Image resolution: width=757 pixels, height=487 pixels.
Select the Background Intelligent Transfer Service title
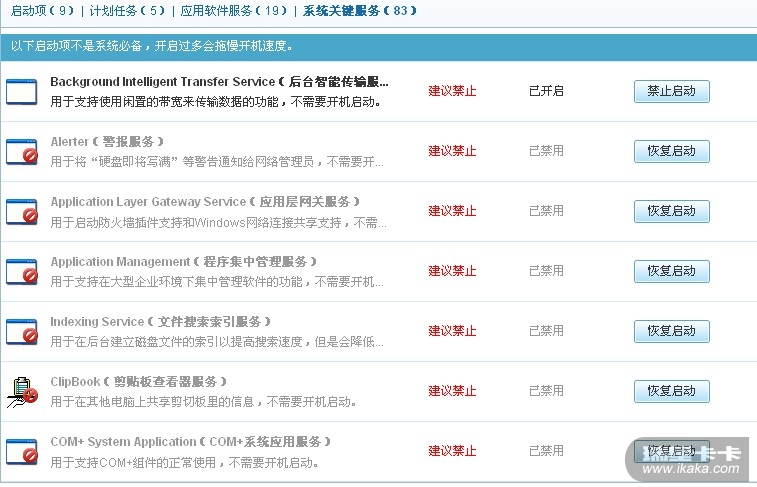(x=219, y=82)
